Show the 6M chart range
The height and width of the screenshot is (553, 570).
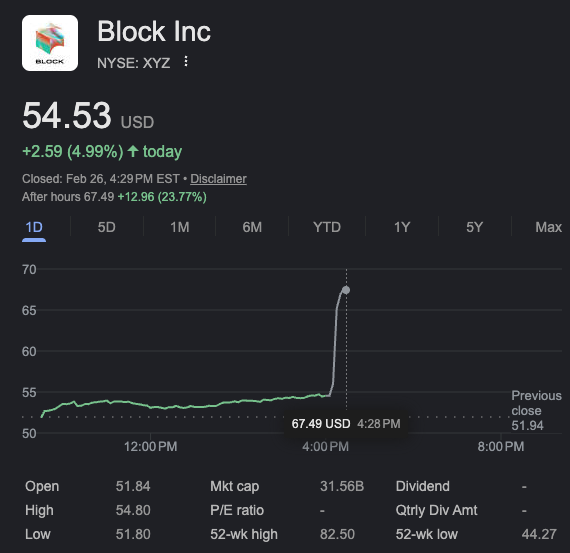click(252, 227)
